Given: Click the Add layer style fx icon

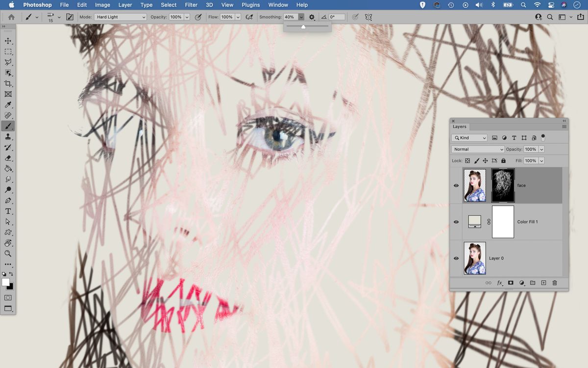Looking at the screenshot, I should 499,283.
